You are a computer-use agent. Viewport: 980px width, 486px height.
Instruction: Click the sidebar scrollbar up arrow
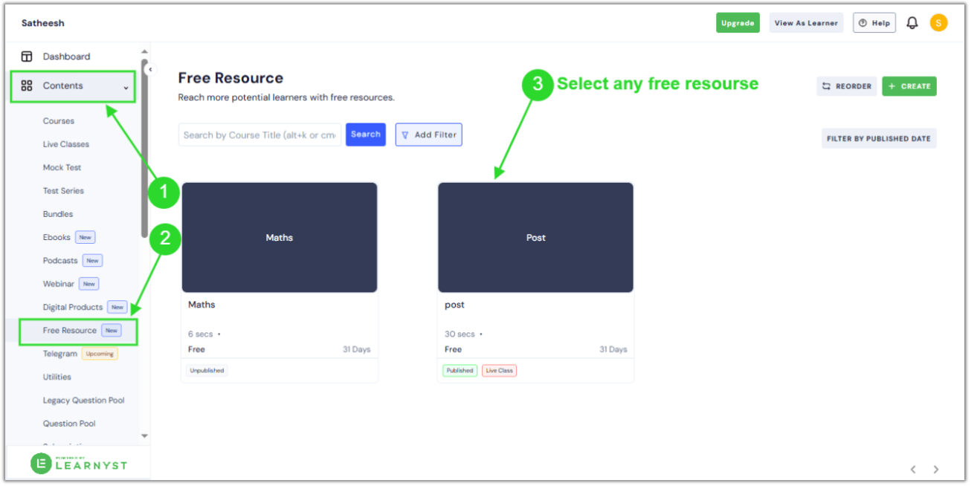pos(144,52)
